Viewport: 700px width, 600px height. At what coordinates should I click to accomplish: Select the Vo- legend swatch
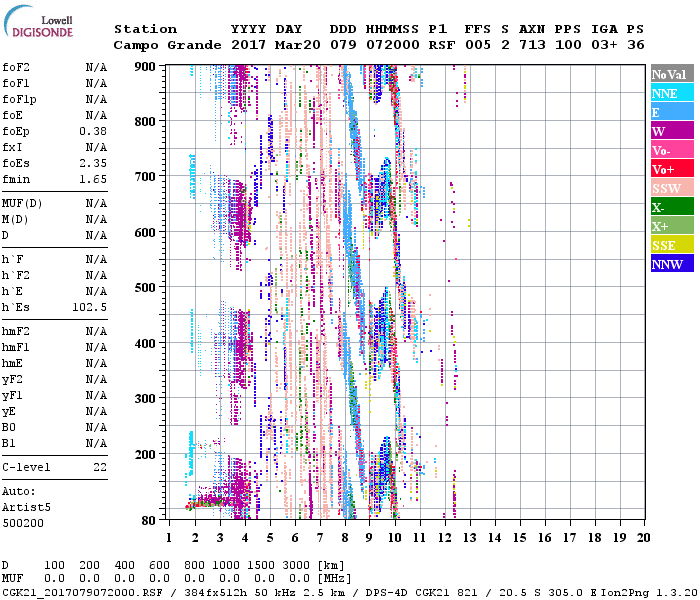pyautogui.click(x=672, y=150)
